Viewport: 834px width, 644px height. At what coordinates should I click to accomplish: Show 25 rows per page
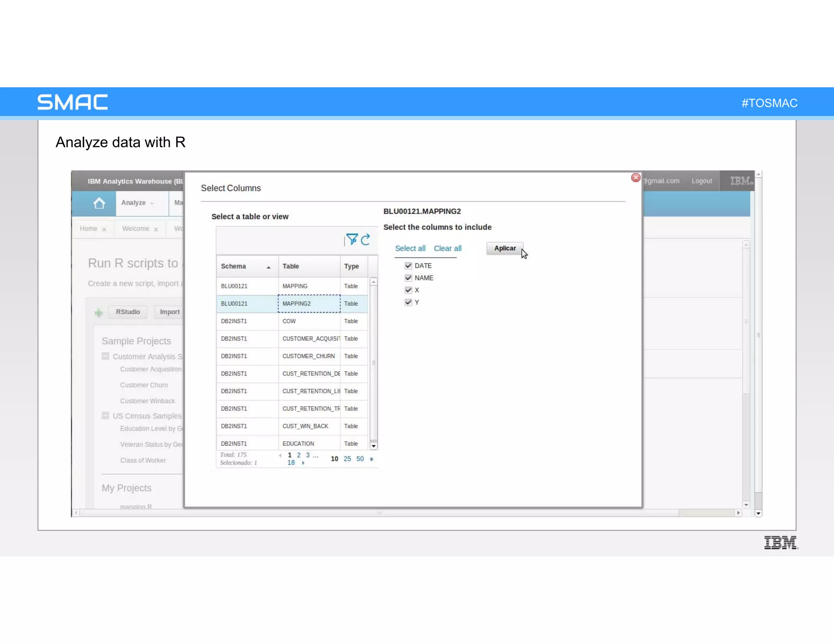point(347,459)
